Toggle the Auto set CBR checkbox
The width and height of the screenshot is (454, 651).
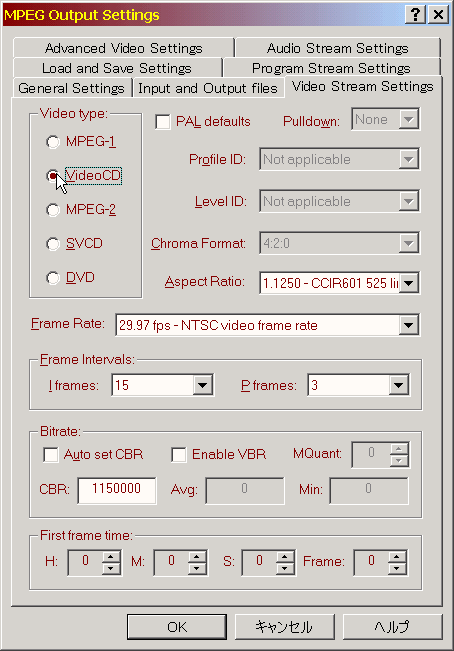coord(51,455)
